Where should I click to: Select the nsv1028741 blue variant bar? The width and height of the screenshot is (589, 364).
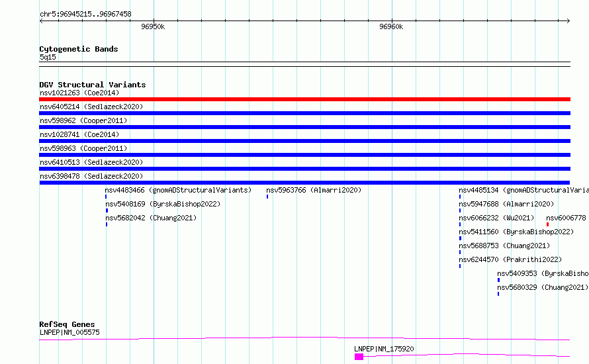coord(304,141)
